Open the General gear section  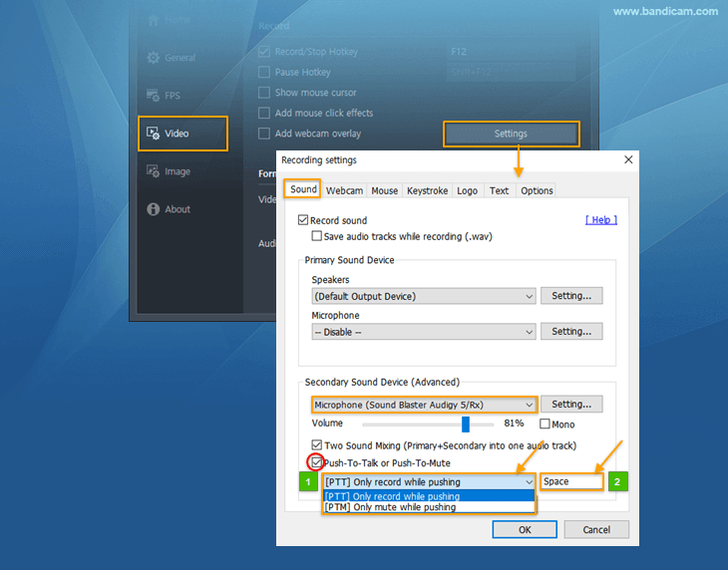pyautogui.click(x=172, y=58)
